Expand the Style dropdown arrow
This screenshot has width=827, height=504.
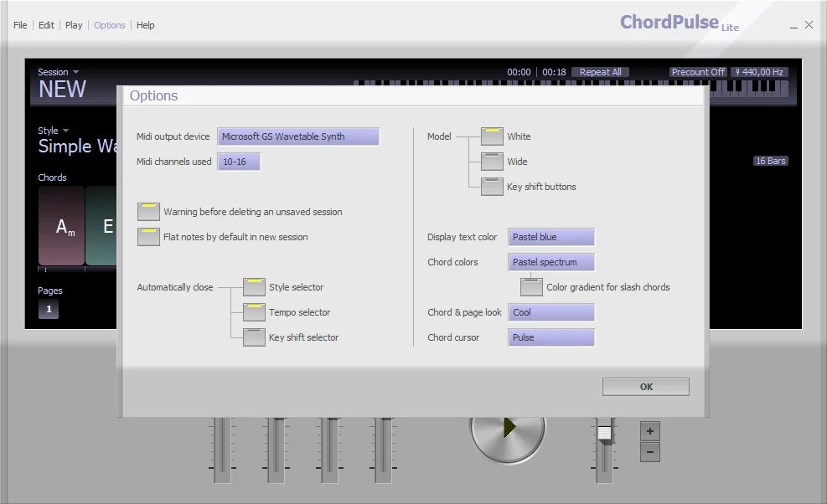point(65,131)
